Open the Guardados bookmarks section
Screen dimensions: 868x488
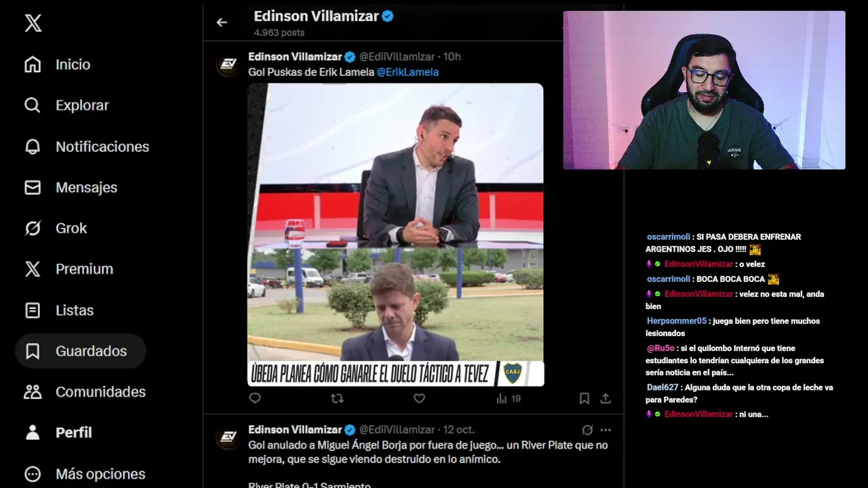(81, 351)
